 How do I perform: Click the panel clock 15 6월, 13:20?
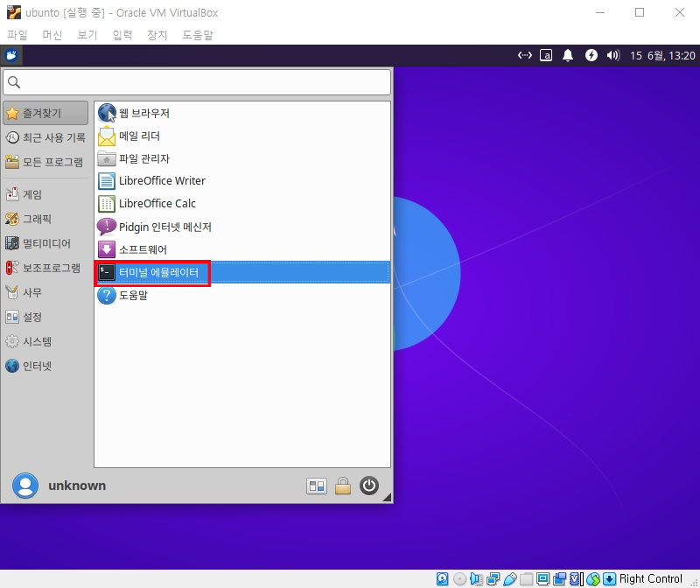[662, 56]
